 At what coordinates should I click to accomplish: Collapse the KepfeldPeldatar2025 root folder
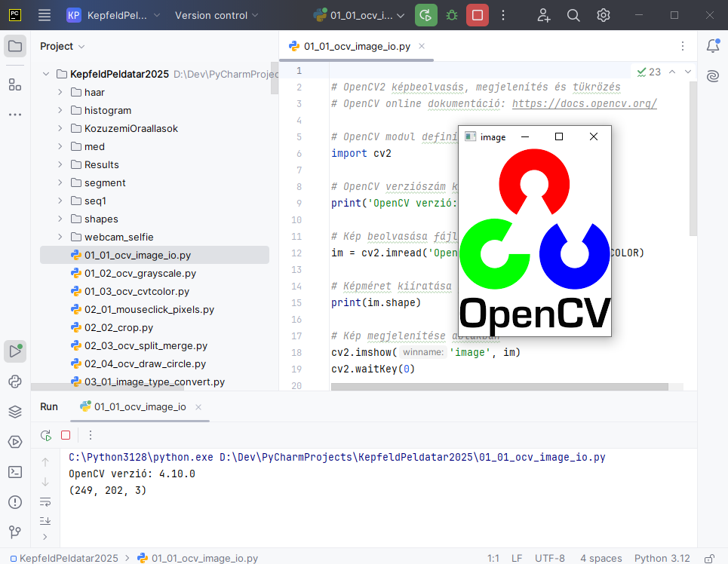point(46,74)
